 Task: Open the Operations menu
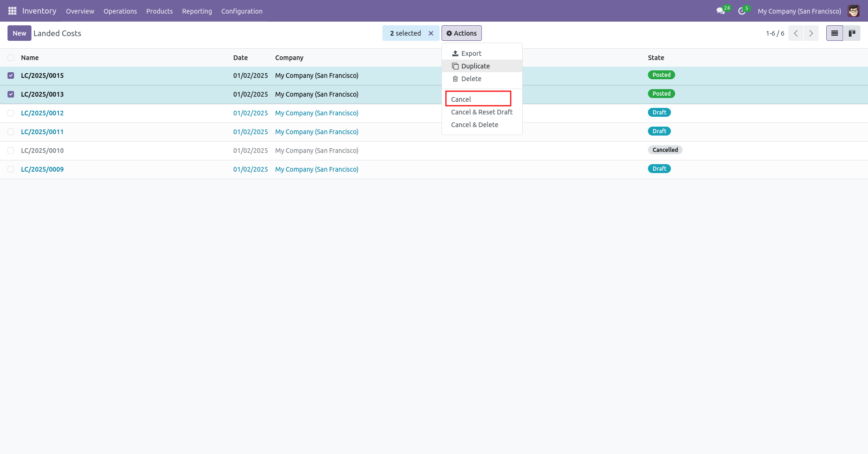pyautogui.click(x=120, y=11)
